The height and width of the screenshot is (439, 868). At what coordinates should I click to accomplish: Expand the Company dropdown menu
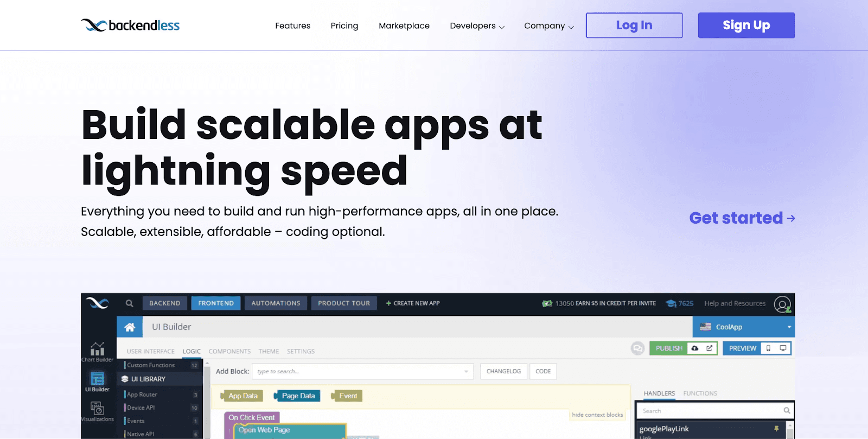pyautogui.click(x=549, y=26)
